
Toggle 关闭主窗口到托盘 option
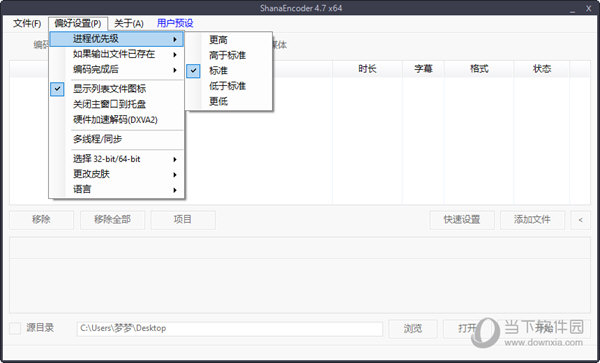tap(117, 104)
